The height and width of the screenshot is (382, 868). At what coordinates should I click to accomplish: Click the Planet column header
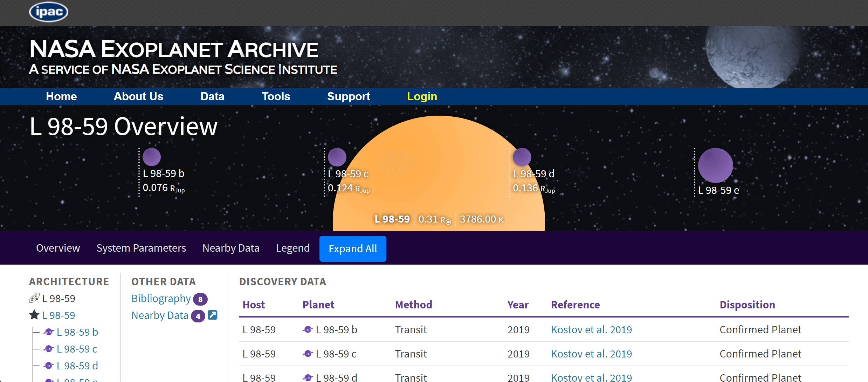click(x=318, y=305)
